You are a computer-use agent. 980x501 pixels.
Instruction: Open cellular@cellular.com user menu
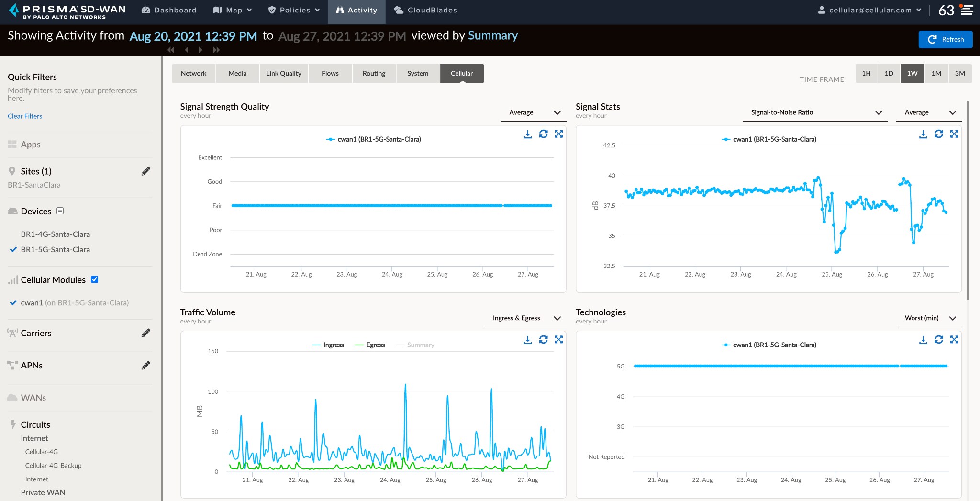pyautogui.click(x=869, y=10)
